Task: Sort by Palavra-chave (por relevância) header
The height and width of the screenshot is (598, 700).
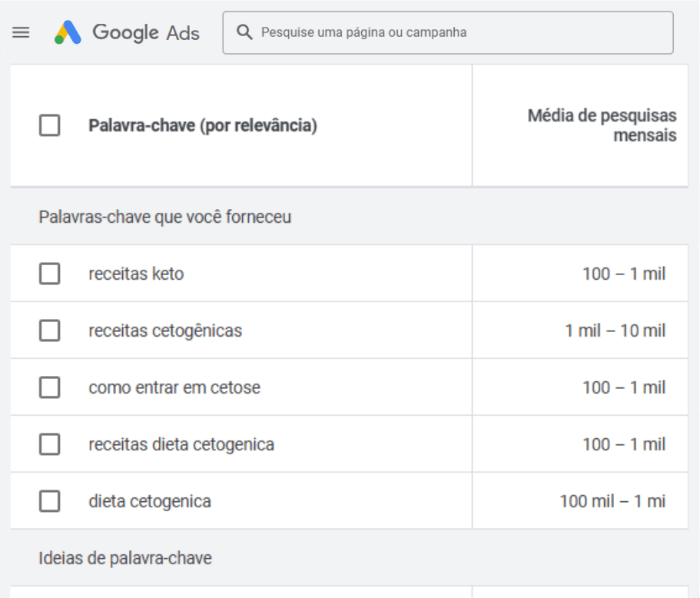Action: coord(203,125)
